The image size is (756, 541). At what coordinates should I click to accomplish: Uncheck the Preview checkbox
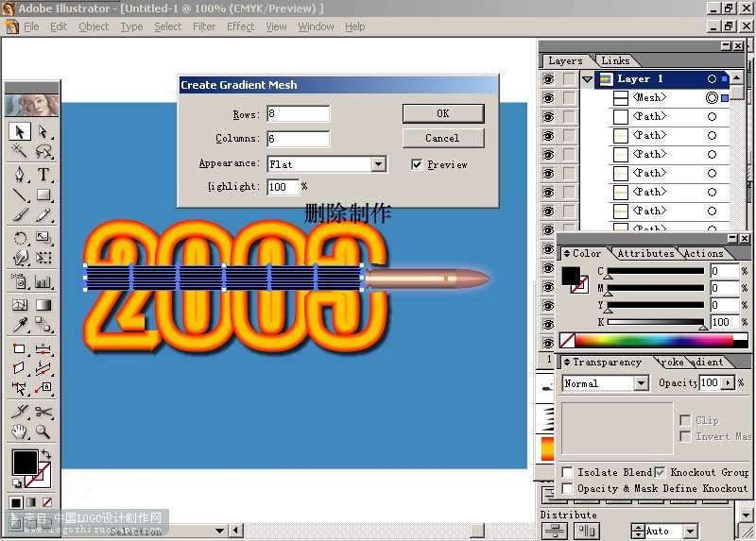point(417,165)
